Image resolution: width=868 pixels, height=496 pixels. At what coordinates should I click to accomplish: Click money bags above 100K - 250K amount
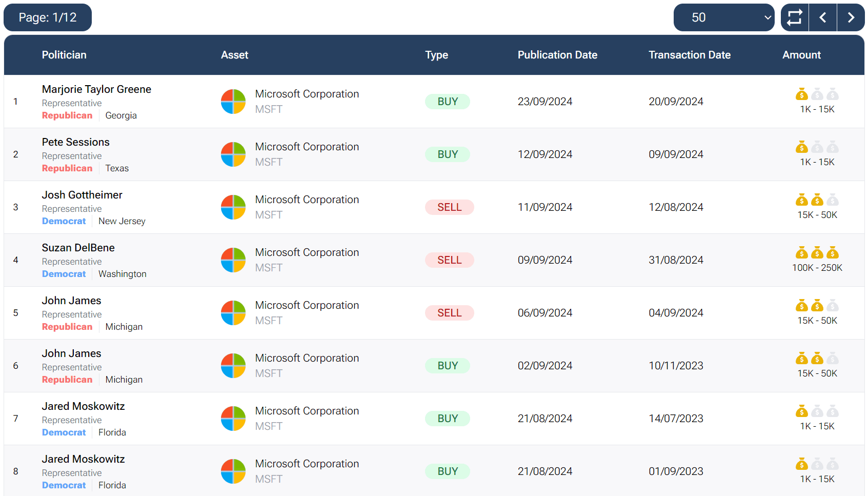coord(817,253)
